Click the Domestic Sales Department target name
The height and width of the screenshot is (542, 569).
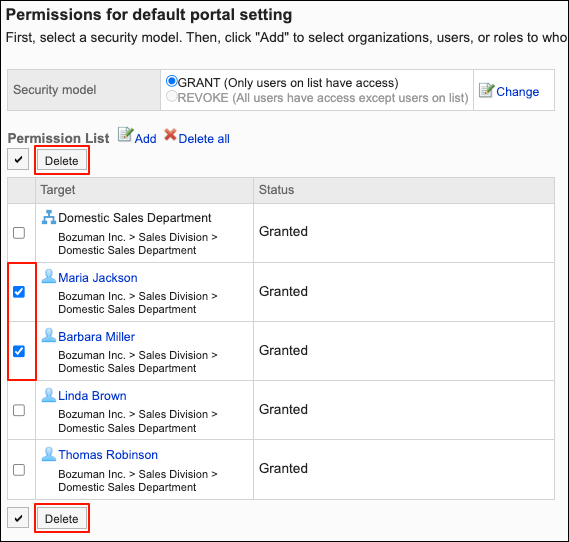pyautogui.click(x=135, y=218)
